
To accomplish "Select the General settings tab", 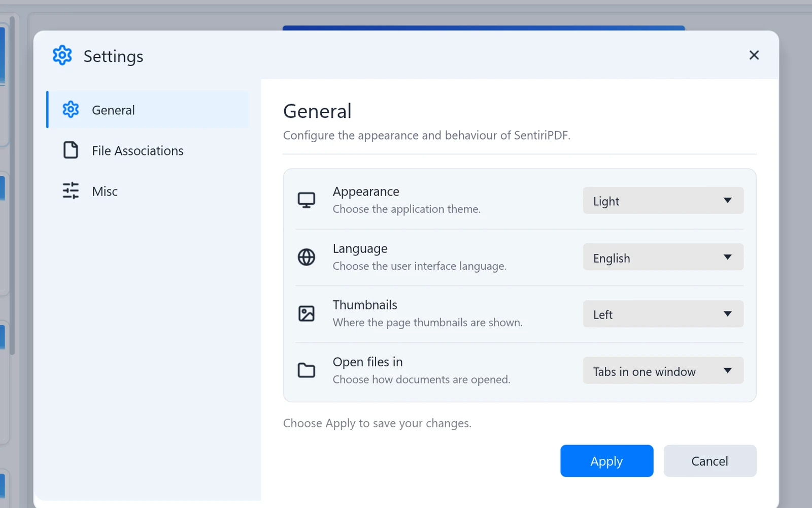I will [x=148, y=110].
